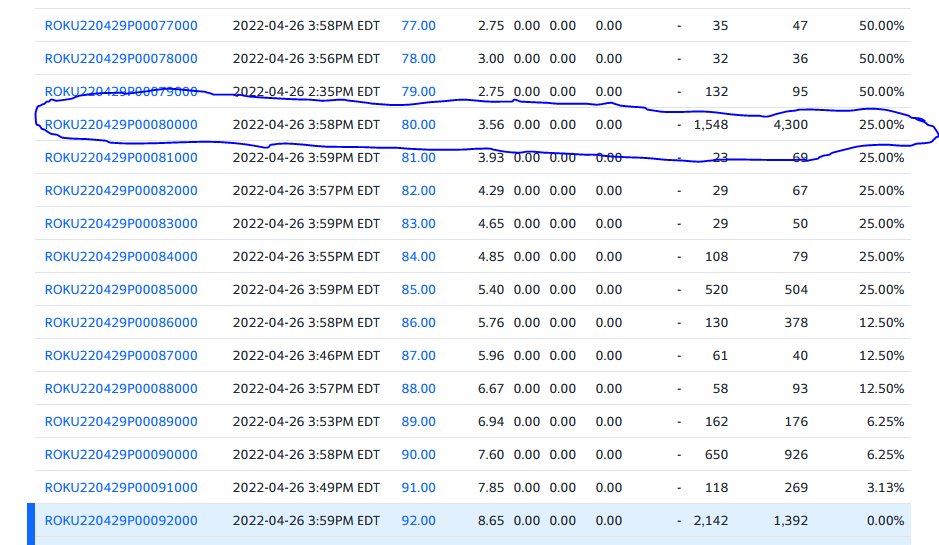Open contract ROKU220429P00081000
The image size is (939, 545).
tap(121, 158)
